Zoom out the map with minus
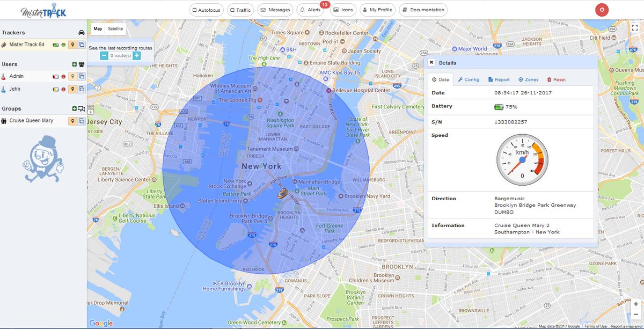The image size is (644, 329). 635,314
